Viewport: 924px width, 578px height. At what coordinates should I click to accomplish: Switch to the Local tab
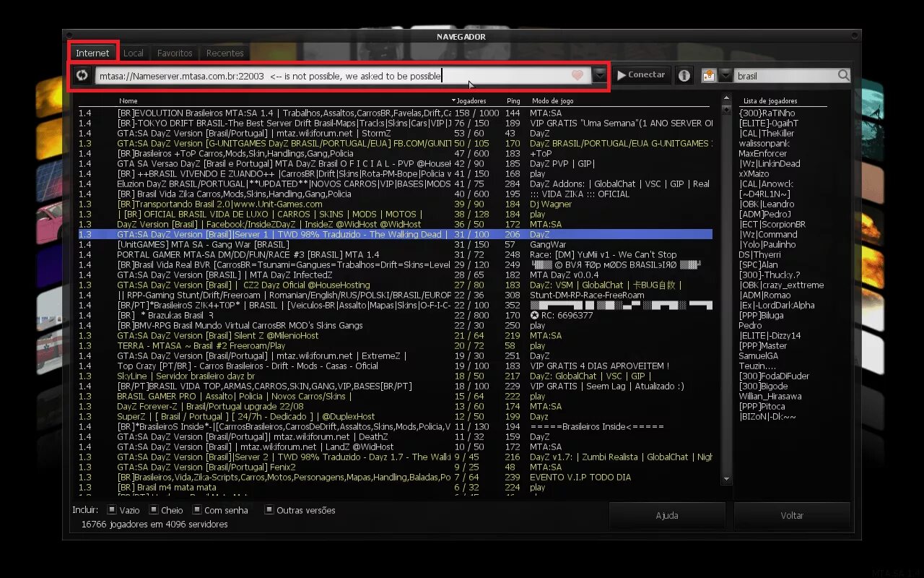134,53
